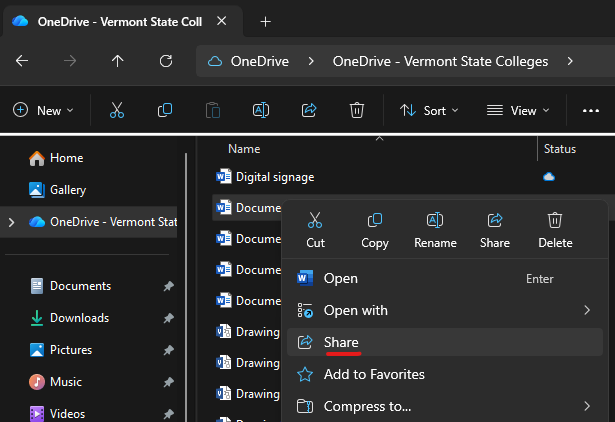The height and width of the screenshot is (422, 615).
Task: Expand chevron after OneDrive in address bar
Action: 311,61
